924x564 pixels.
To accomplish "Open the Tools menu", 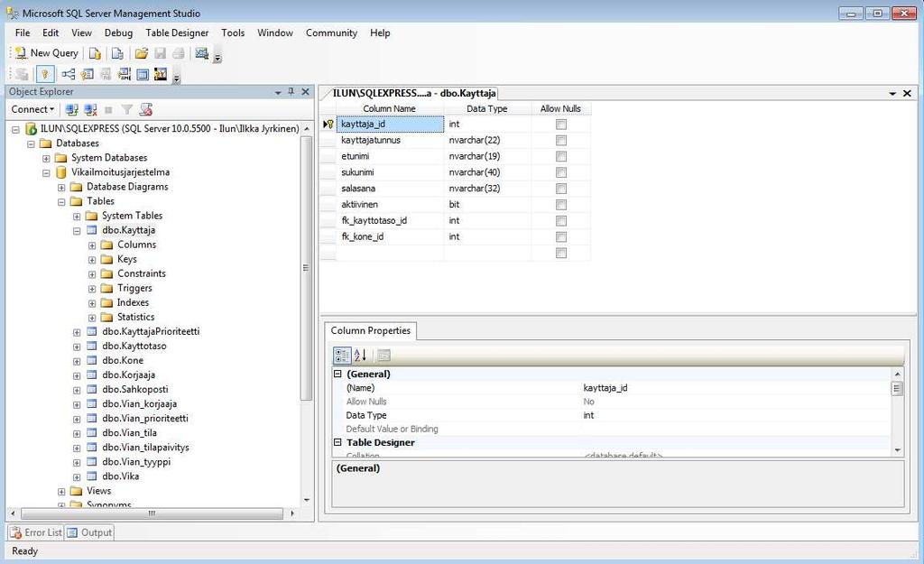I will pyautogui.click(x=233, y=33).
